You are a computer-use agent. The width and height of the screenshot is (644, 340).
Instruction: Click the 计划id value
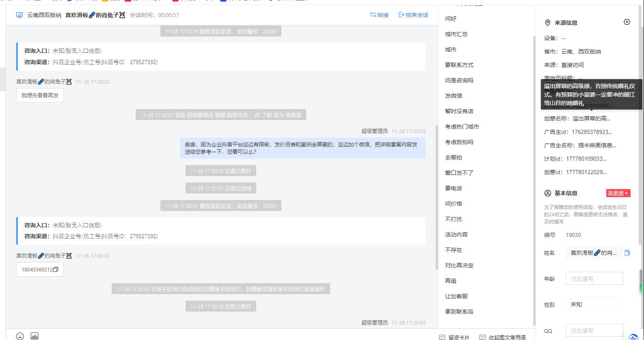point(586,159)
